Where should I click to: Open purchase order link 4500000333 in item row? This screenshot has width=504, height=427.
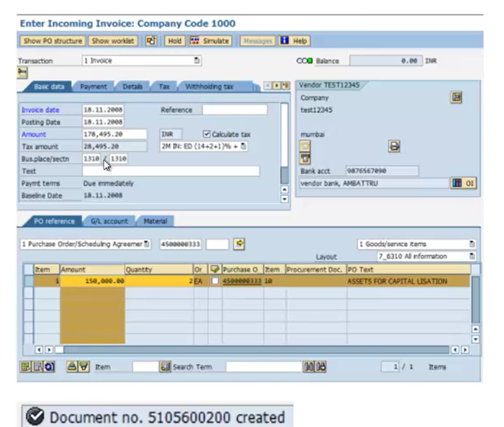click(x=242, y=281)
